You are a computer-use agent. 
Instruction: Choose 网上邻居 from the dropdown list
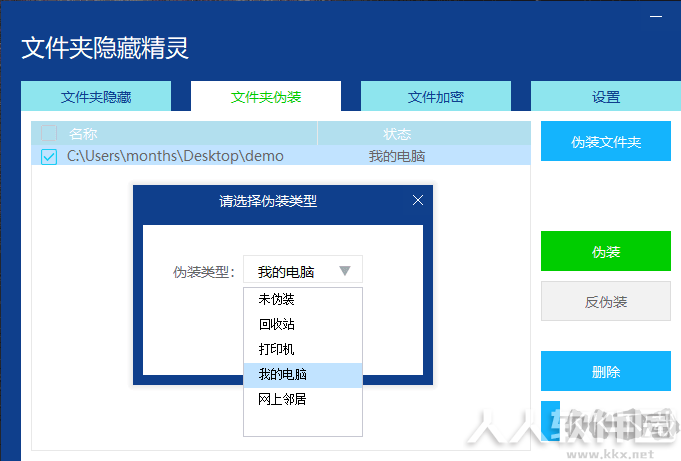[x=303, y=399]
